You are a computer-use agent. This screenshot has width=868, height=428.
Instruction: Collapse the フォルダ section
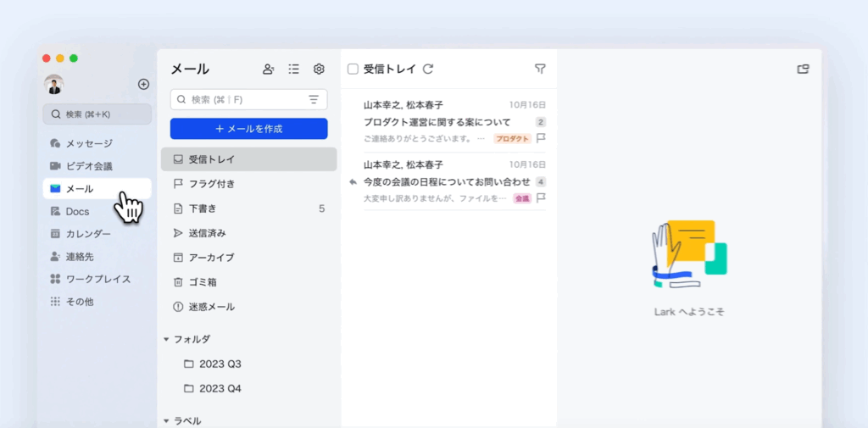(166, 340)
